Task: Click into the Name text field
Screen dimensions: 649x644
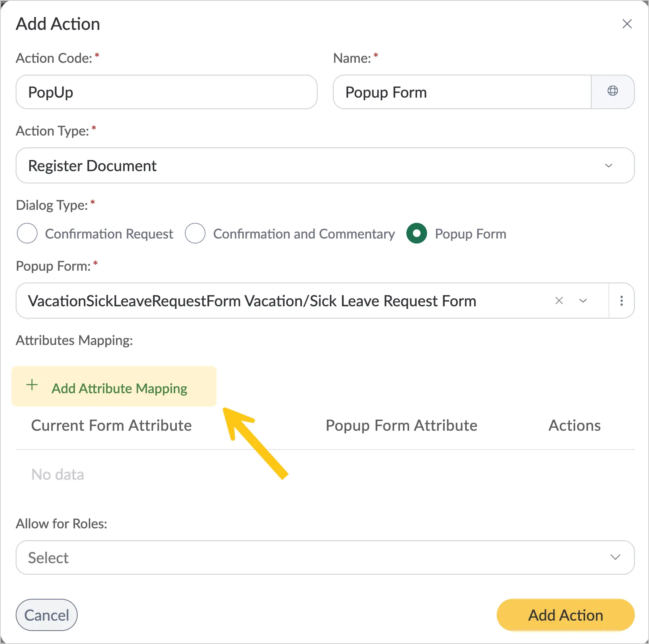Action: click(462, 92)
